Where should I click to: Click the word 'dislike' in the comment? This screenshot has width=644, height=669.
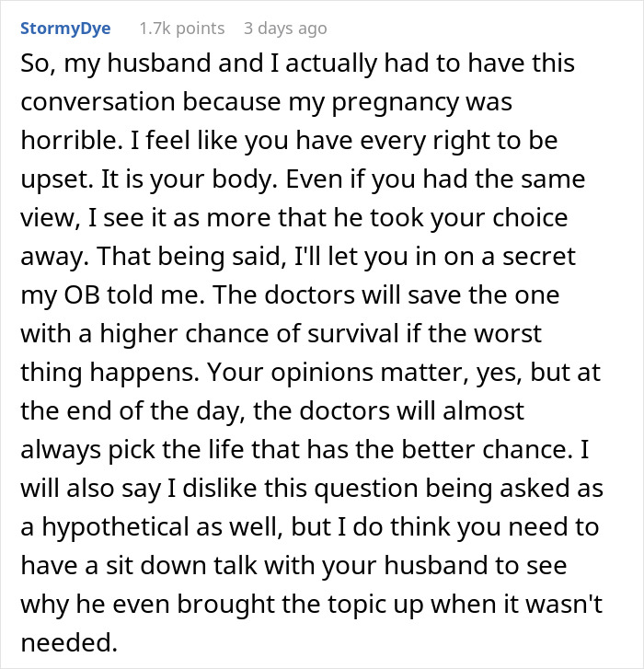point(220,488)
